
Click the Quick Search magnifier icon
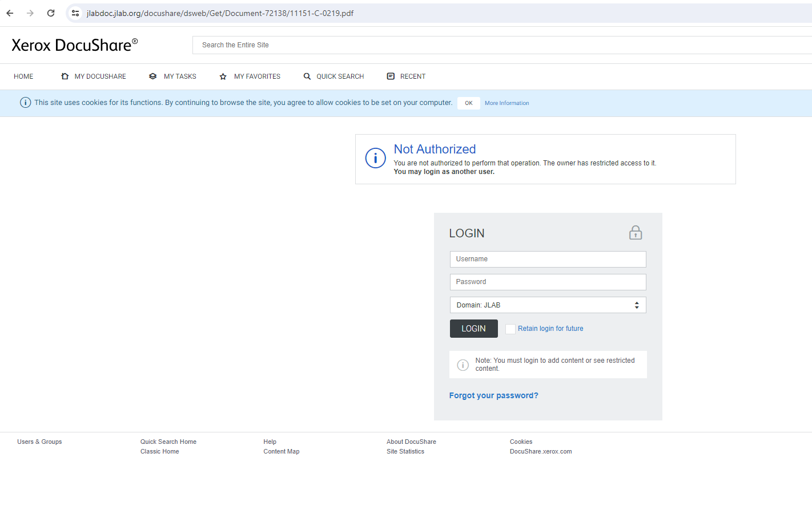tap(307, 76)
